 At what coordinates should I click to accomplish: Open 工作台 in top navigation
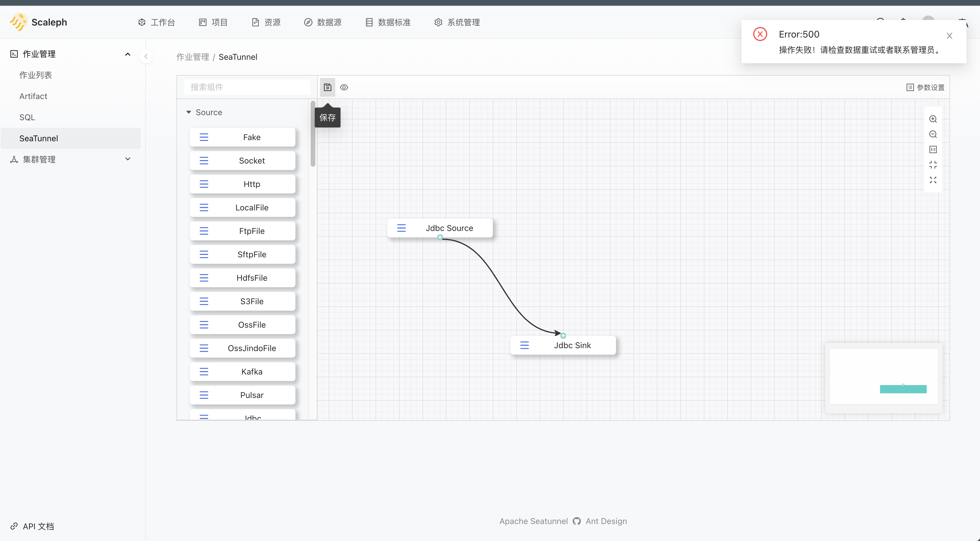[x=156, y=22]
